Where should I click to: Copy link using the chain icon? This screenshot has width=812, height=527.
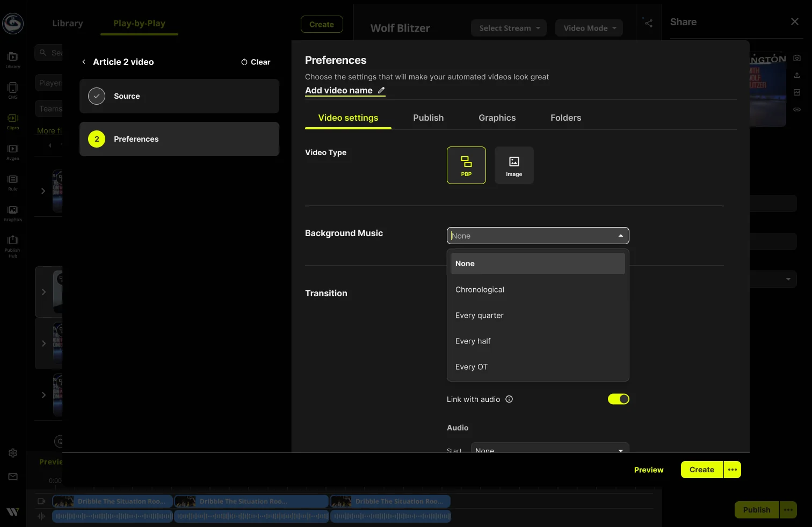tap(797, 109)
